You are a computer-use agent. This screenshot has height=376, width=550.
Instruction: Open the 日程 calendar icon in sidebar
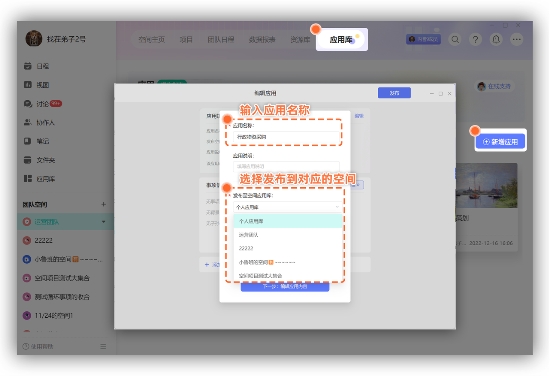28,66
